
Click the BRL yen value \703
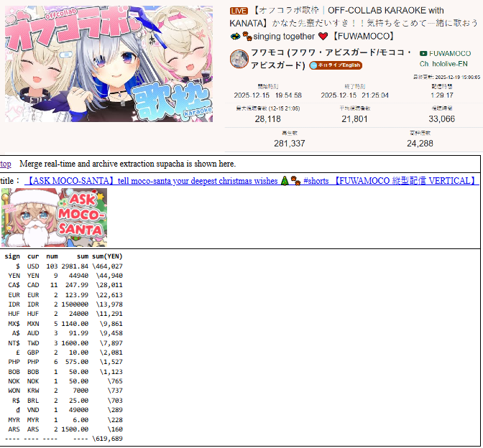pyautogui.click(x=115, y=401)
